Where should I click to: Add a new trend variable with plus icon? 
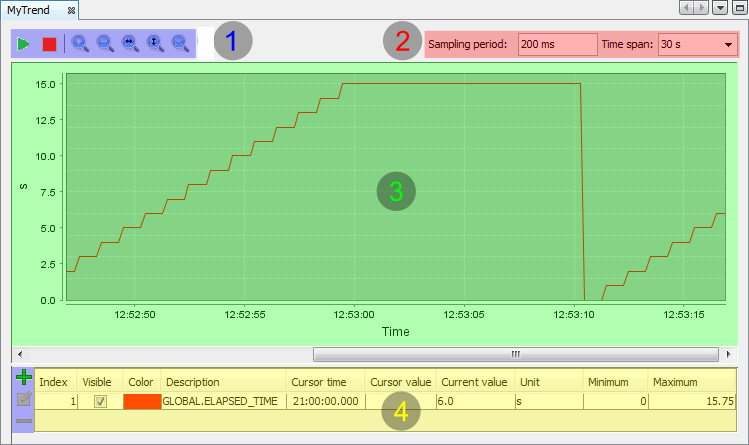[x=23, y=377]
